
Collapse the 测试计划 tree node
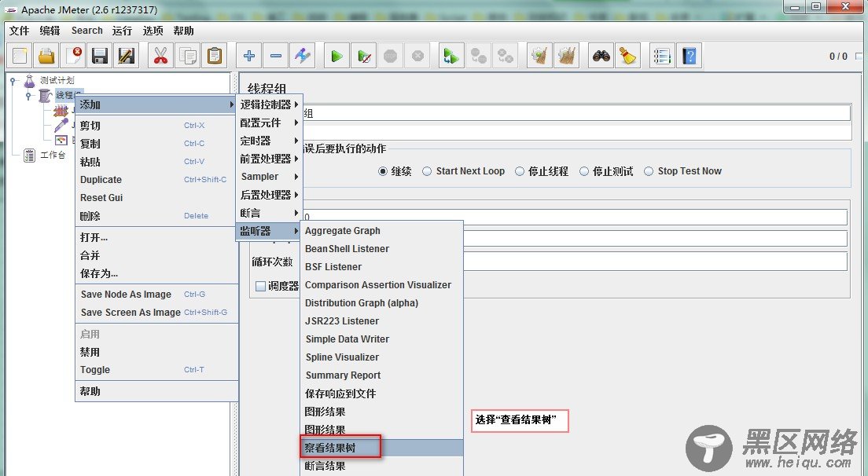[x=13, y=81]
